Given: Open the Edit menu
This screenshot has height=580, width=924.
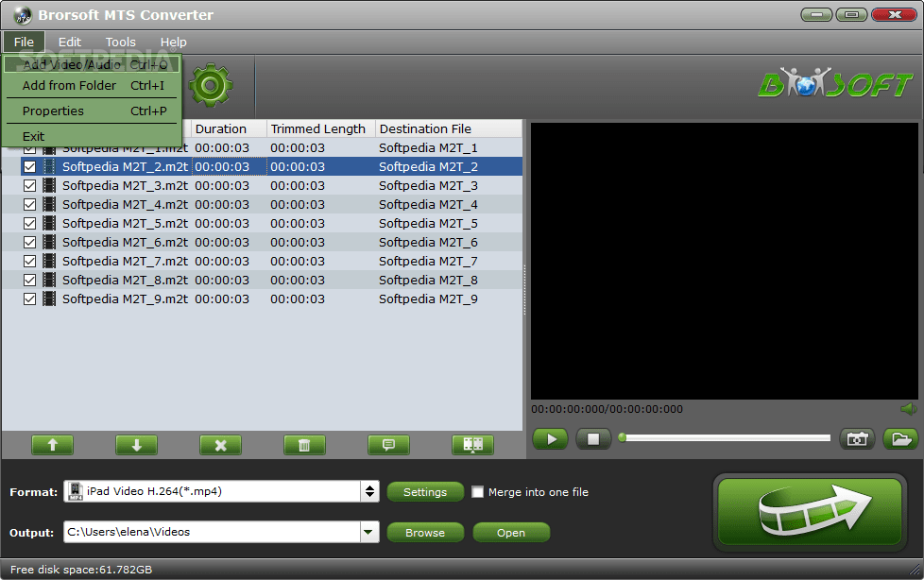Looking at the screenshot, I should pos(70,42).
